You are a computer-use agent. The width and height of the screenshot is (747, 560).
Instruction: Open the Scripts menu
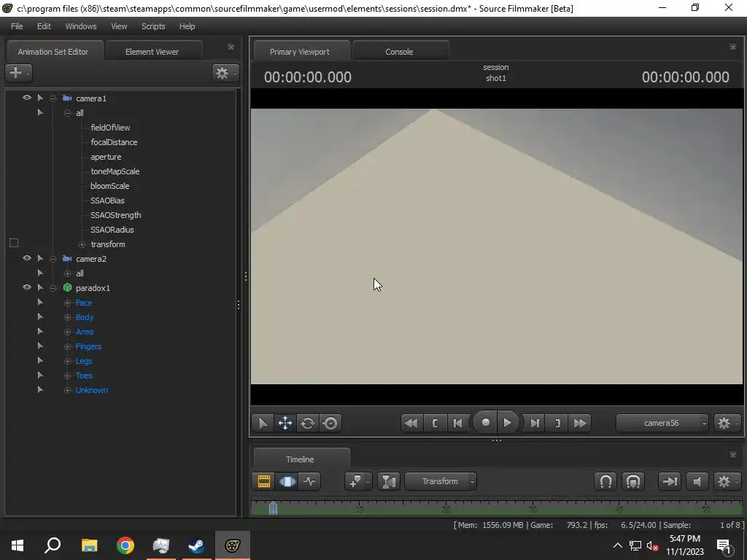pos(153,26)
